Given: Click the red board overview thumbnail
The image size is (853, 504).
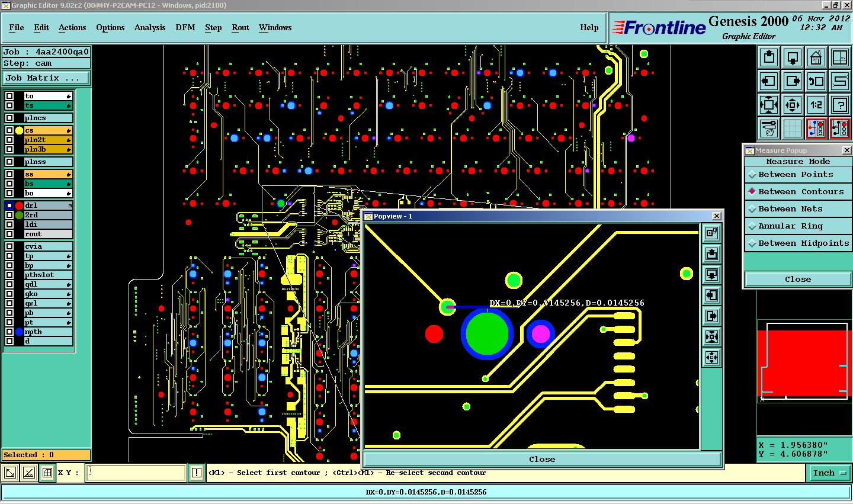Looking at the screenshot, I should pos(804,363).
